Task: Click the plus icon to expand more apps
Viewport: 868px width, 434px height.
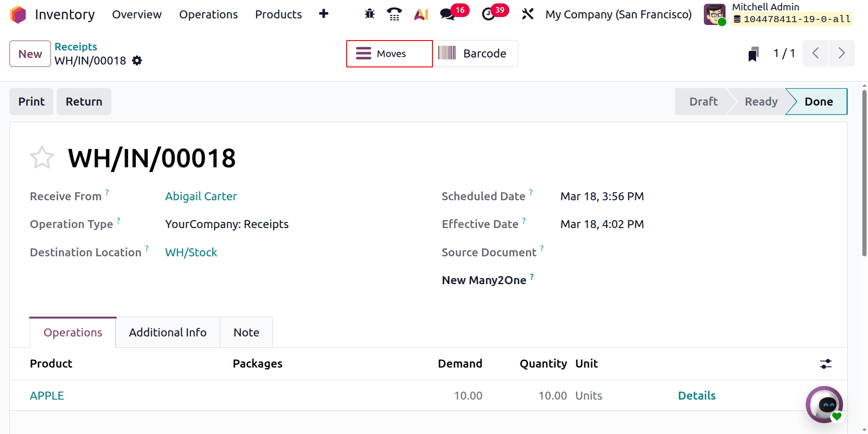Action: click(x=324, y=14)
